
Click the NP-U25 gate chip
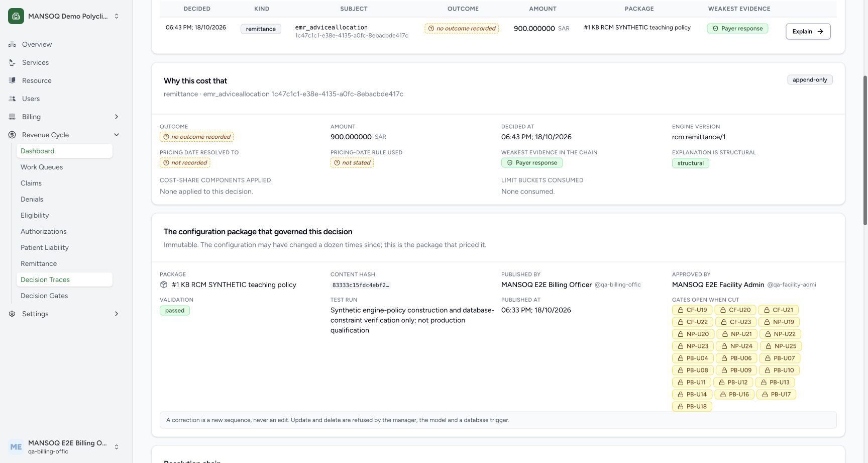pyautogui.click(x=781, y=346)
